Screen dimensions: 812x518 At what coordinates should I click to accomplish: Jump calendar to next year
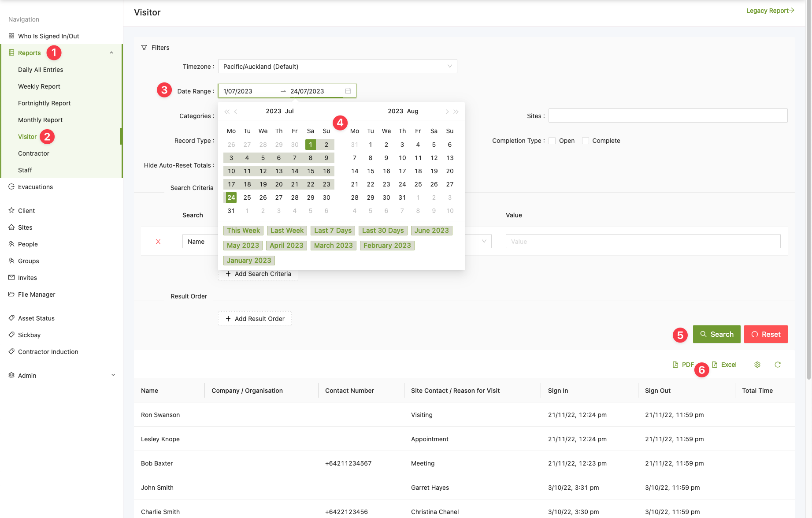(x=456, y=112)
